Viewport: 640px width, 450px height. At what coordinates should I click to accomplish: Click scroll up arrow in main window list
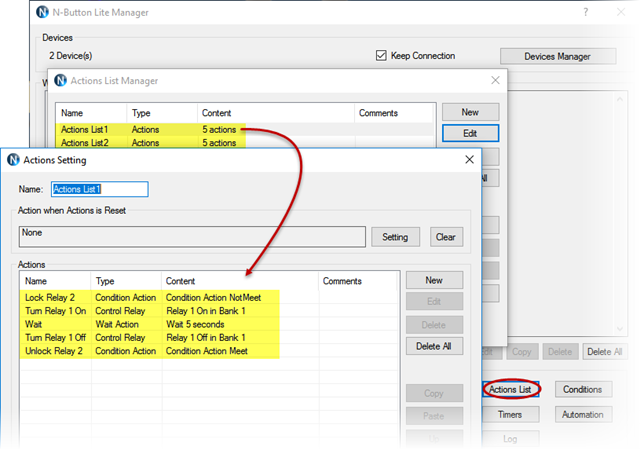tap(620, 99)
